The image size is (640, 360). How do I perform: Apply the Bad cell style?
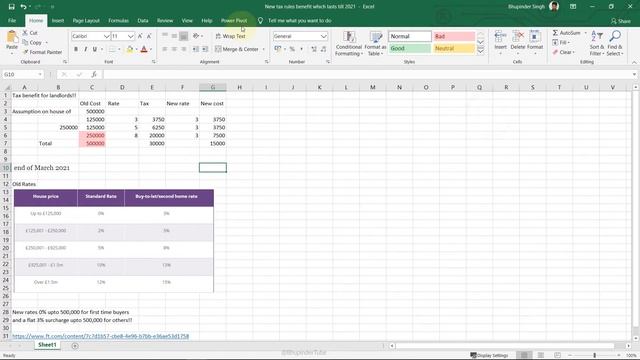point(454,36)
